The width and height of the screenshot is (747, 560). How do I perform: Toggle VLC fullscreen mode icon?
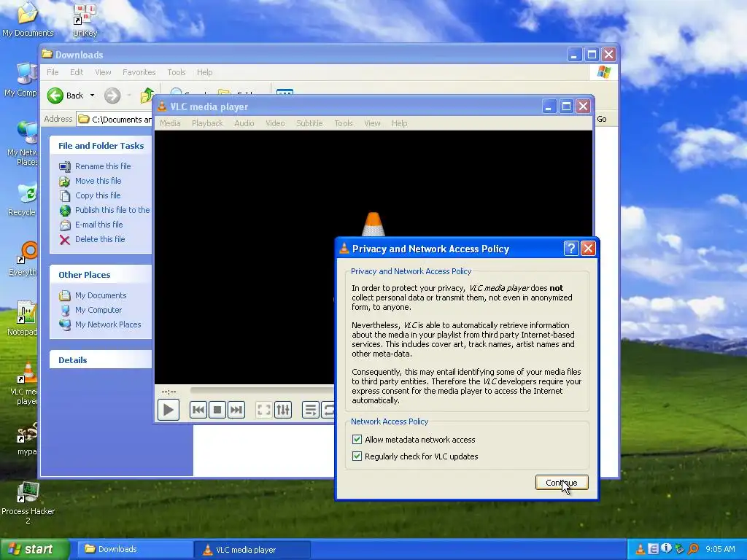point(264,410)
